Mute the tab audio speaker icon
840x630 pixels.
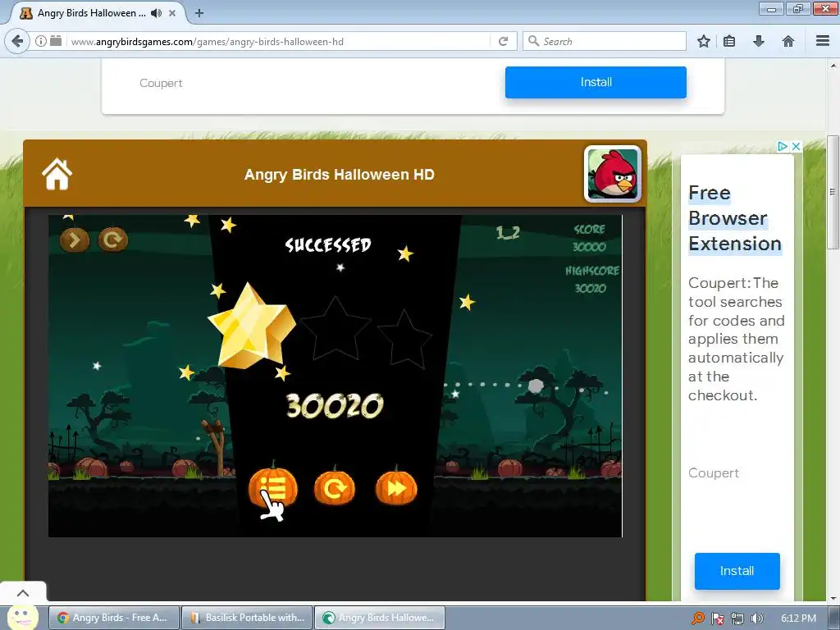coord(156,13)
